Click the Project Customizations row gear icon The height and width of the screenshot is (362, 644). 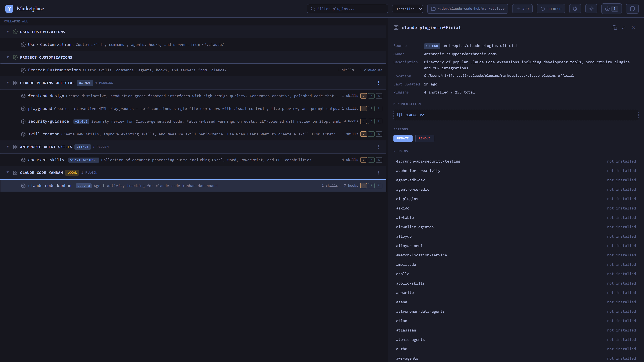23,70
